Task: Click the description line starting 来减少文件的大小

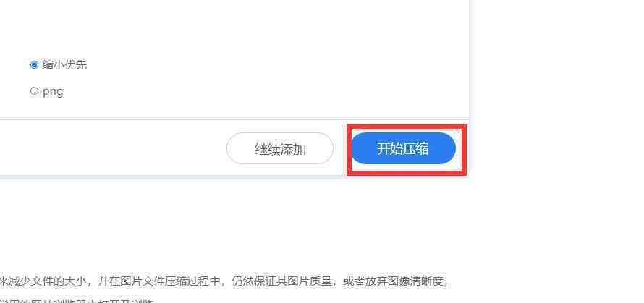Action: (x=224, y=281)
